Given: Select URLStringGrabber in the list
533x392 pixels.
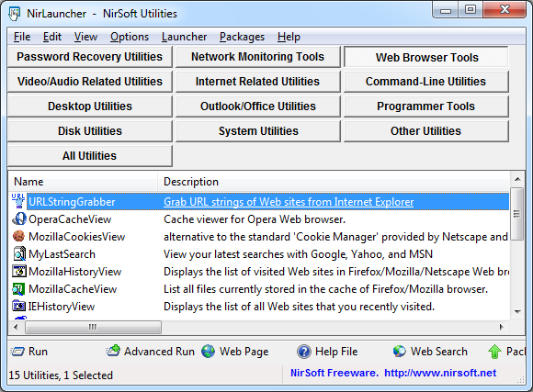Looking at the screenshot, I should [72, 202].
